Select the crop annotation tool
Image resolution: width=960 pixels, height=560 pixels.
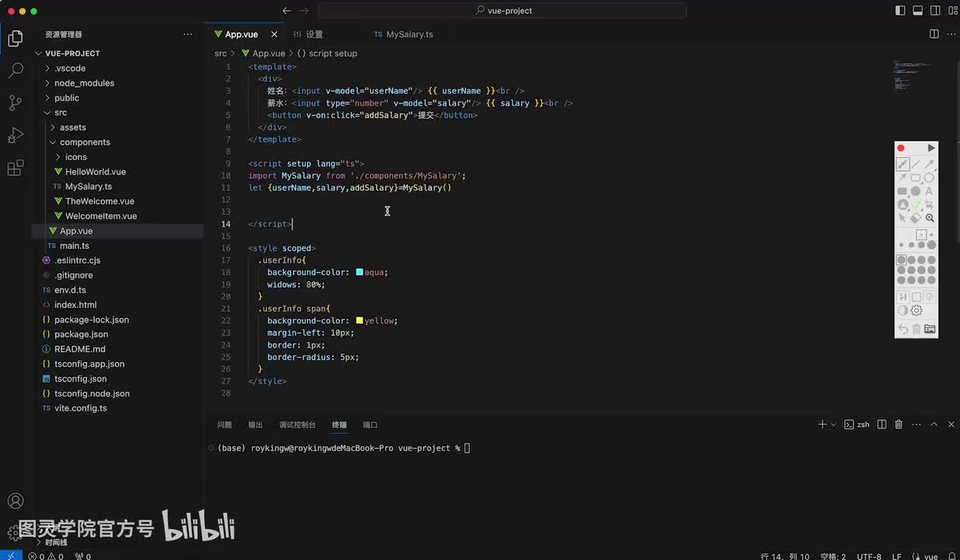(x=929, y=205)
